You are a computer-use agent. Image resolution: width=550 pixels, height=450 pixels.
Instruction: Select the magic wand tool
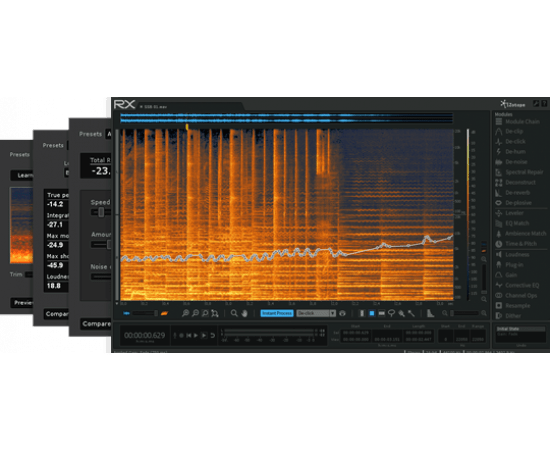[411, 313]
